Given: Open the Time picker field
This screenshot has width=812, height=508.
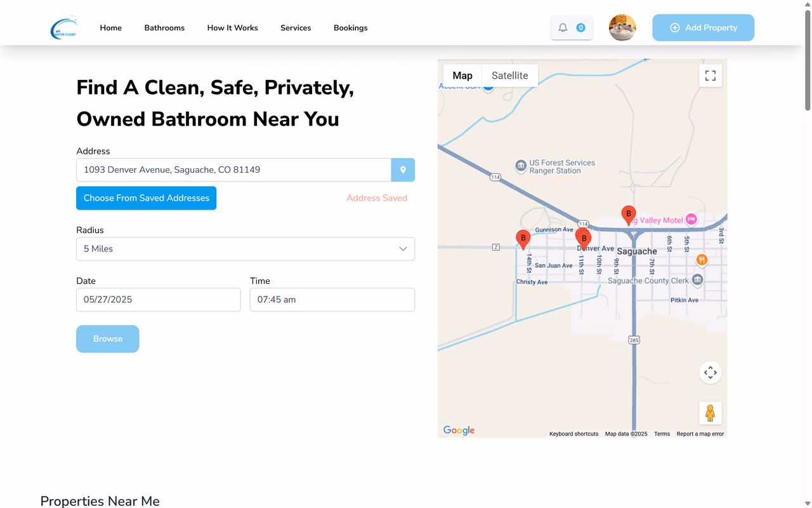Looking at the screenshot, I should 332,300.
